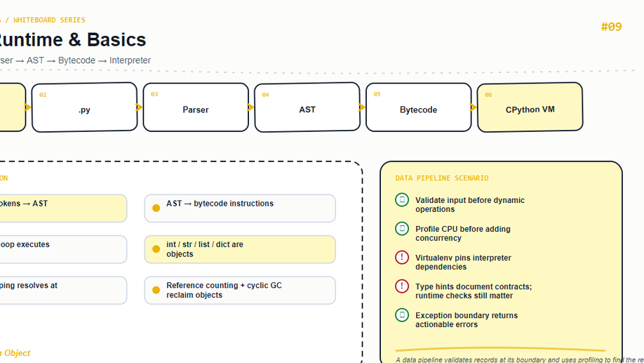This screenshot has height=363, width=644.
Task: Click the 'loop executes' card
Action: point(63,249)
